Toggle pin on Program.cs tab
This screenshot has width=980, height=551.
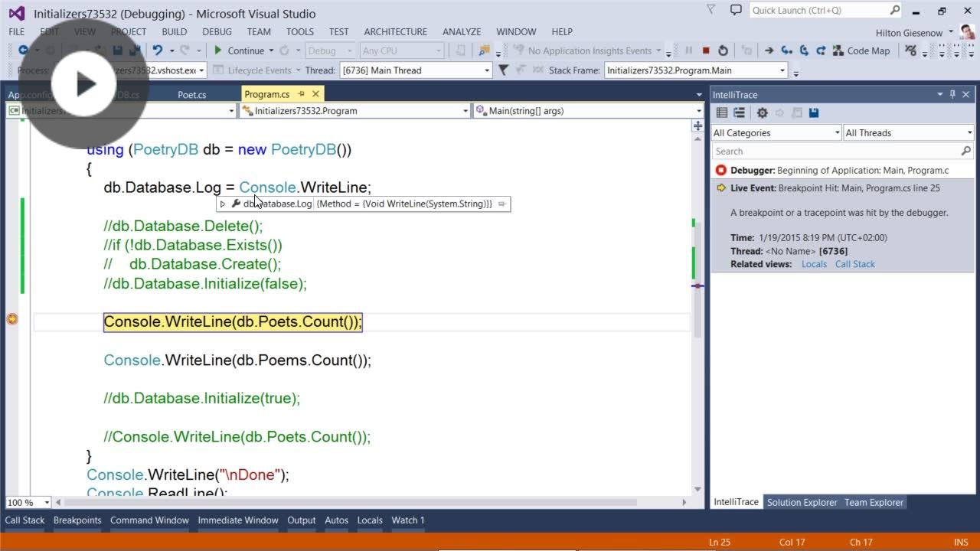(x=301, y=94)
